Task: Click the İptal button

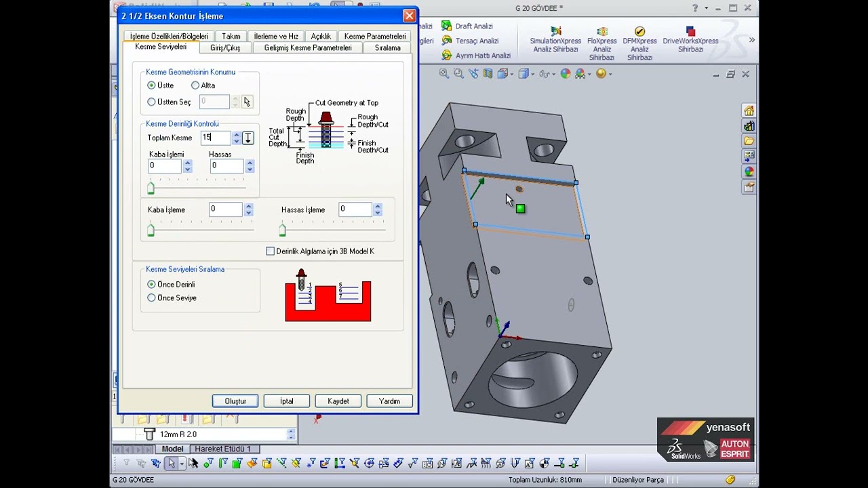Action: tap(287, 401)
